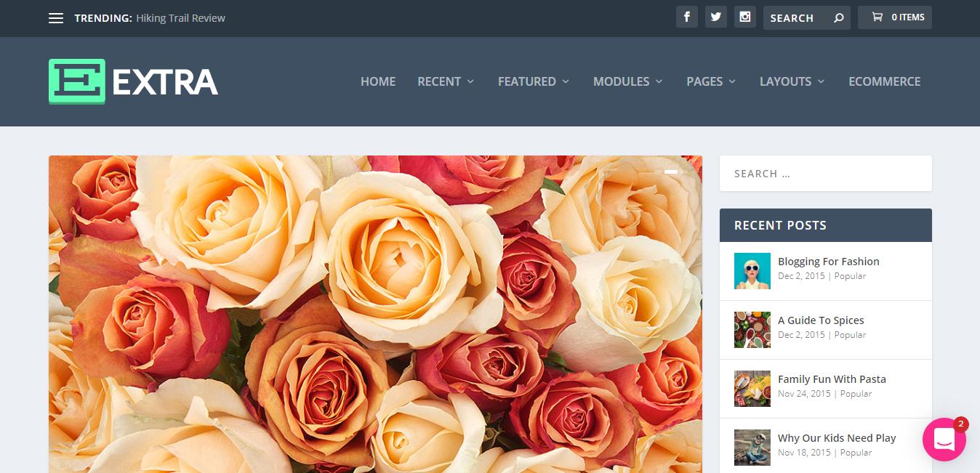Open the Instagram social icon
Screen dimensions: 980x473
click(744, 17)
